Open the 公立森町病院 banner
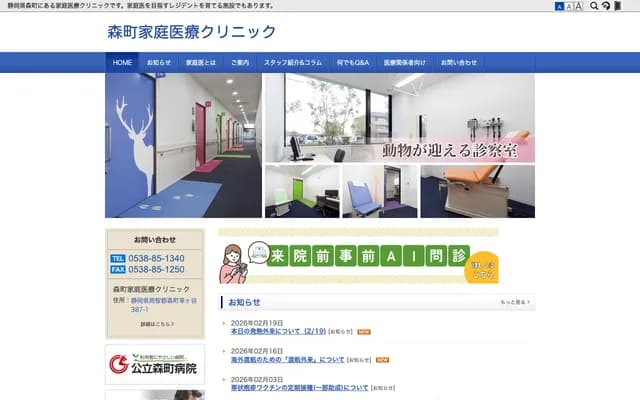 pos(155,364)
